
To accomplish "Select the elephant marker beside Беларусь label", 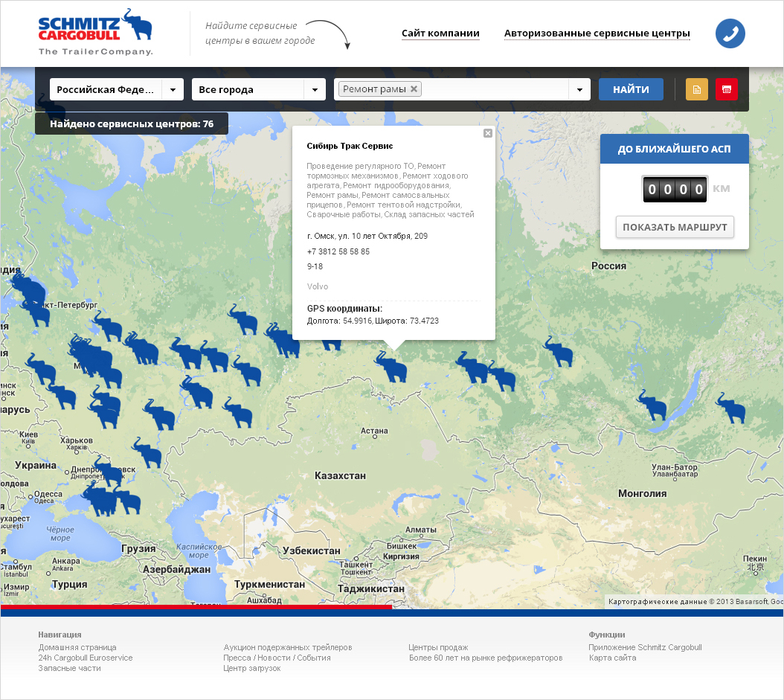I will (62, 396).
